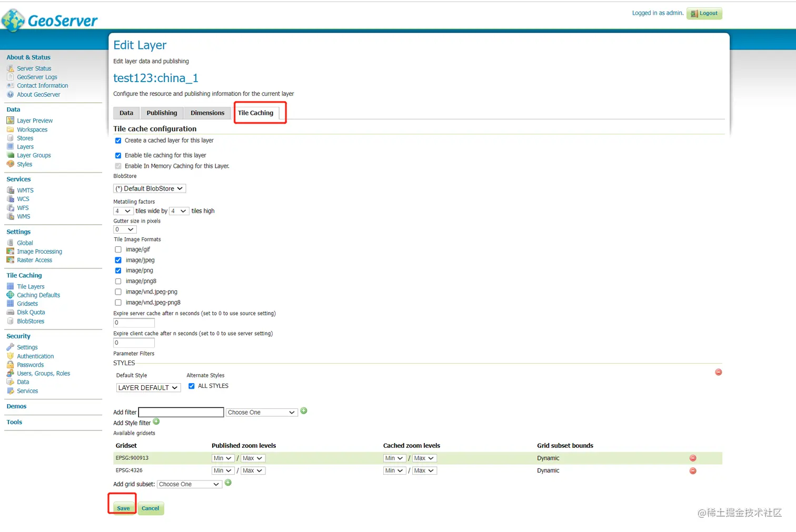Uncheck the image/jpeg tile format
The width and height of the screenshot is (796, 532).
pos(118,260)
